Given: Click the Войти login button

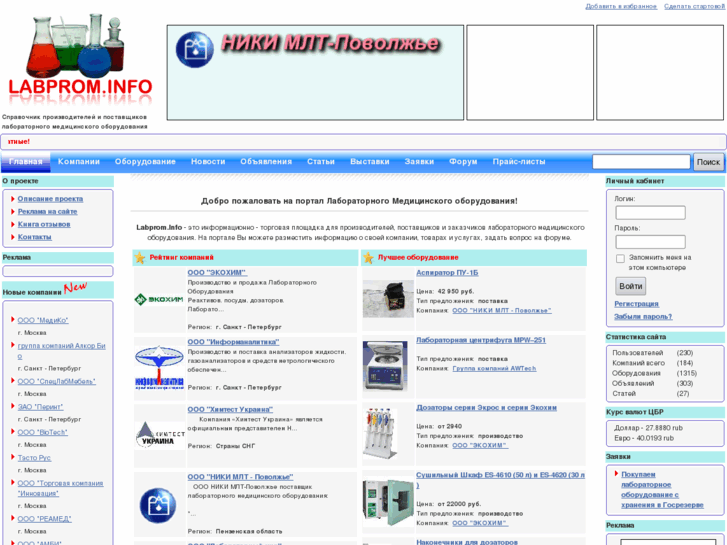Looking at the screenshot, I should (x=631, y=286).
